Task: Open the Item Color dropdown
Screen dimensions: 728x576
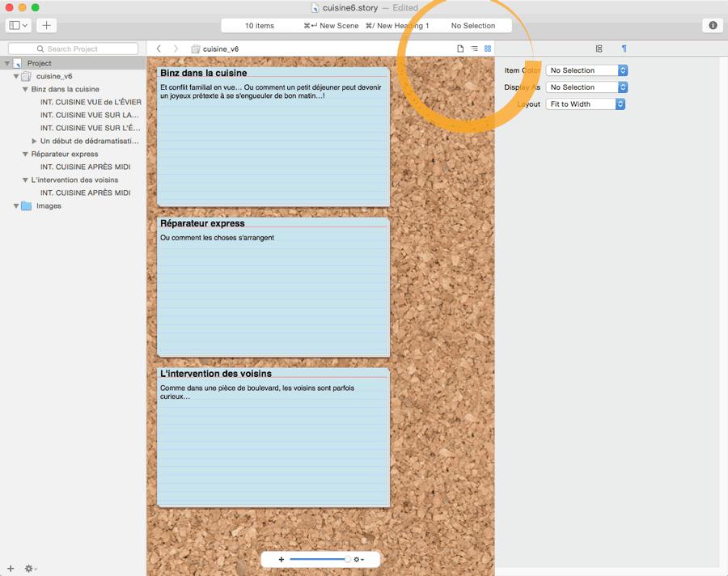Action: click(587, 70)
